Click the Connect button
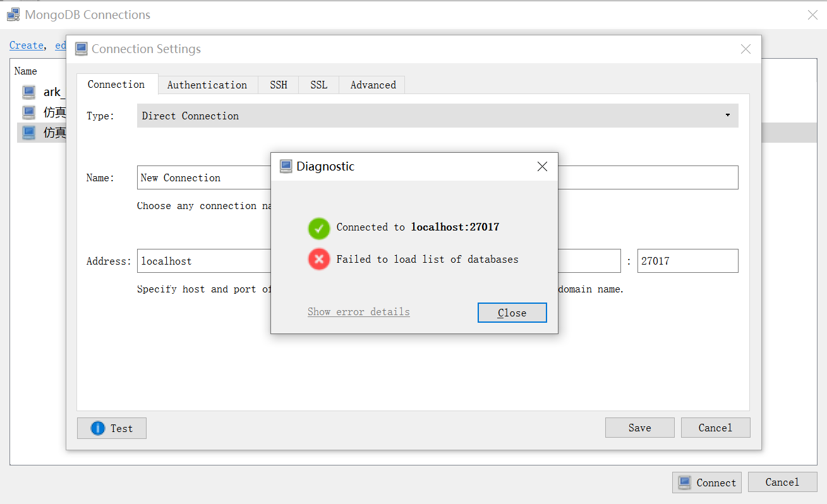The height and width of the screenshot is (504, 827). point(707,483)
